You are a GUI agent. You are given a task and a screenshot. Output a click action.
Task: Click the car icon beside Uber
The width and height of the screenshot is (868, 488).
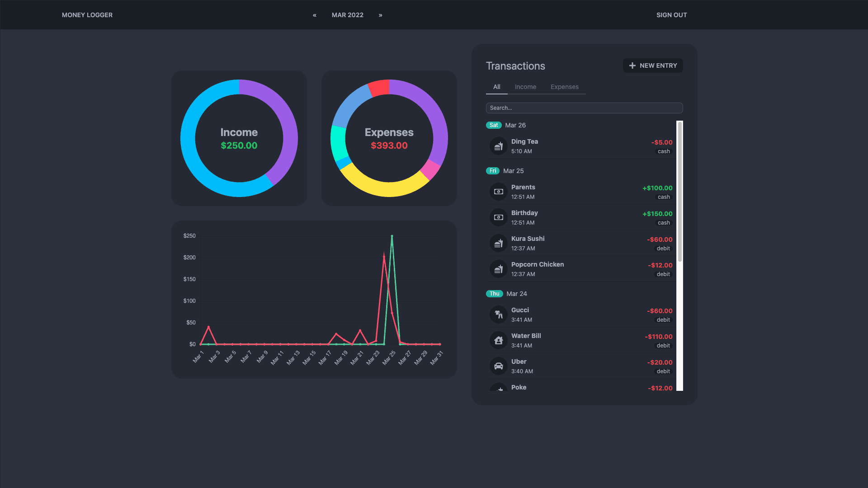[x=498, y=366]
